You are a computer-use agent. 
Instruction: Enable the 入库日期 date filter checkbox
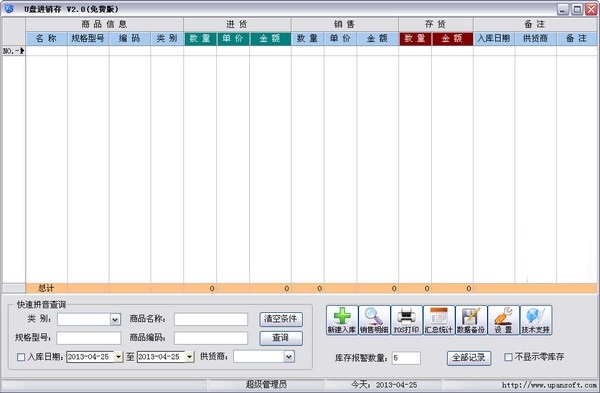tap(21, 357)
